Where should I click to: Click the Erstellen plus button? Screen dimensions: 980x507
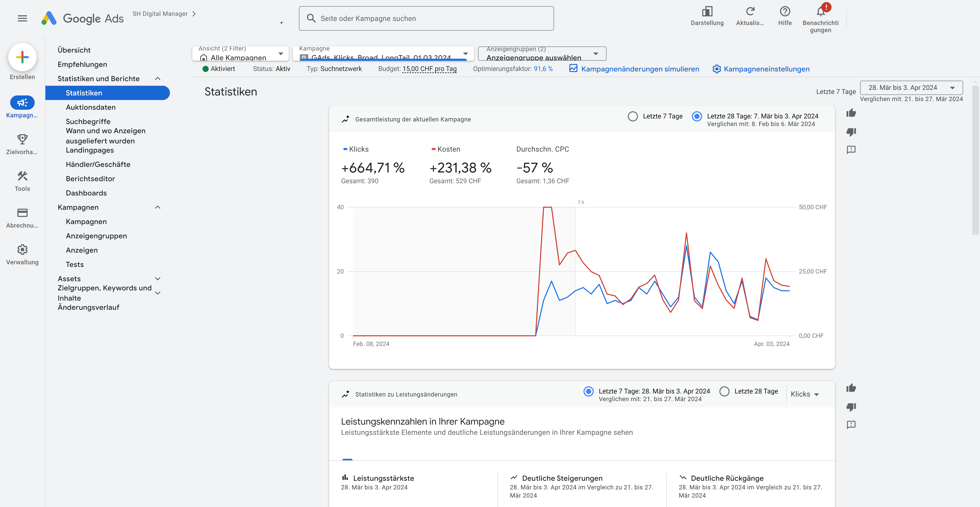coord(22,57)
